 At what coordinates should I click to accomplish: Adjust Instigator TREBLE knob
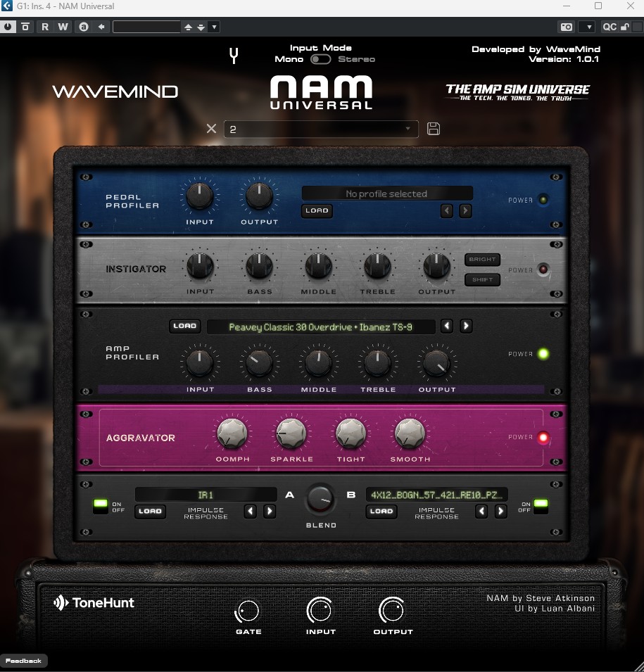pyautogui.click(x=377, y=266)
